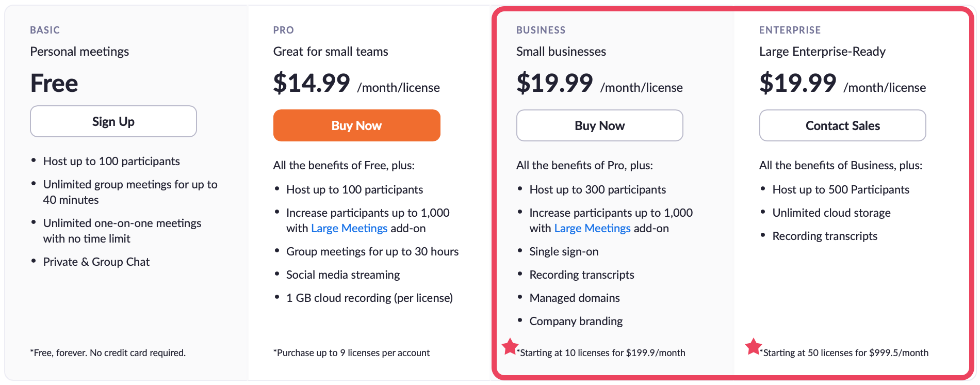The image size is (980, 385).
Task: Select the PRO plan heading
Action: (284, 30)
